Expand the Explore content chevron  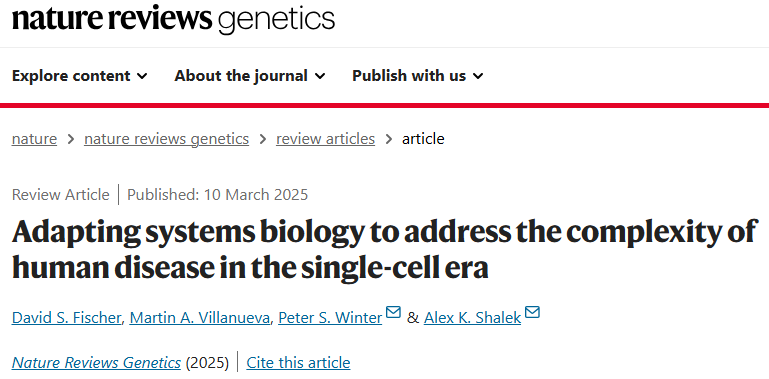142,76
